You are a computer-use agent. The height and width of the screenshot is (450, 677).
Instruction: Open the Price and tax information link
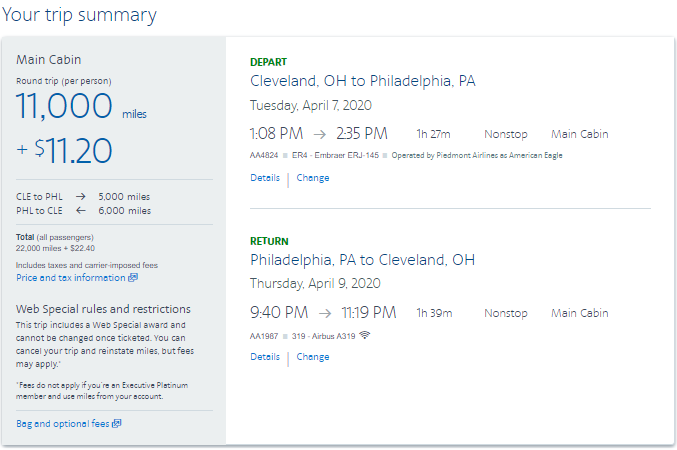coord(71,278)
